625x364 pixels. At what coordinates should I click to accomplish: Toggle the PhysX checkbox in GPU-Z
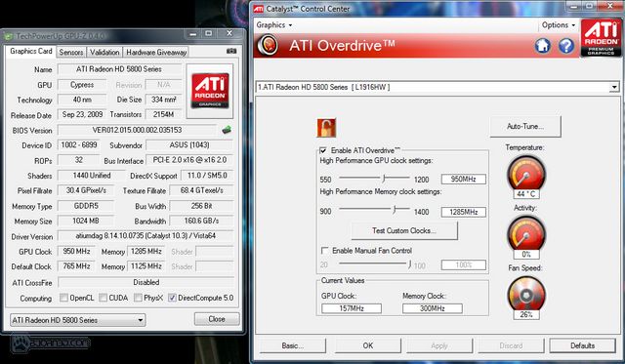click(x=138, y=298)
